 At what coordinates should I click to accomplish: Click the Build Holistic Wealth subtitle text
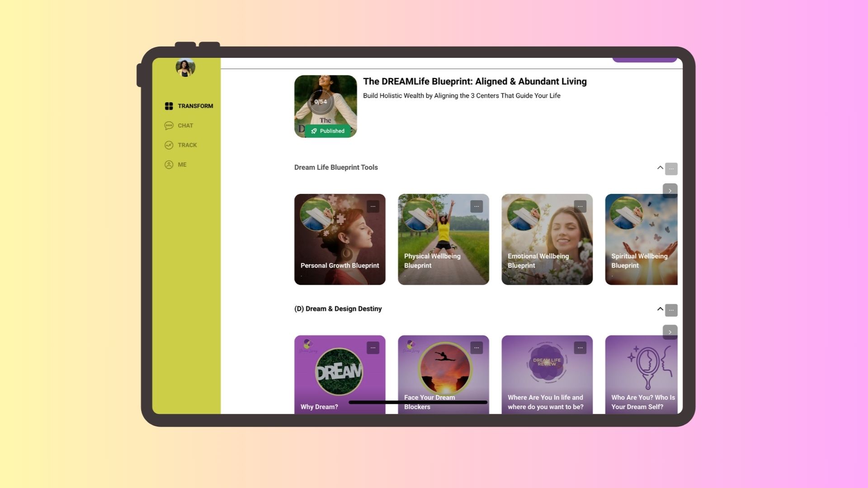coord(462,96)
